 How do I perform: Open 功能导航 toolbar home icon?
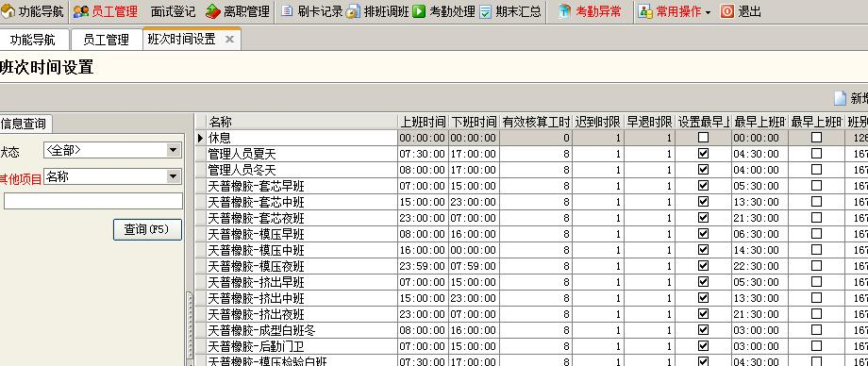[8, 11]
